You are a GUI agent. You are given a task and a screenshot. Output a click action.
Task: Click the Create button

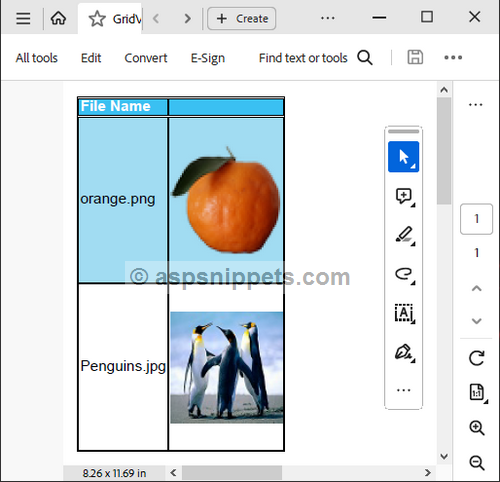click(x=242, y=19)
